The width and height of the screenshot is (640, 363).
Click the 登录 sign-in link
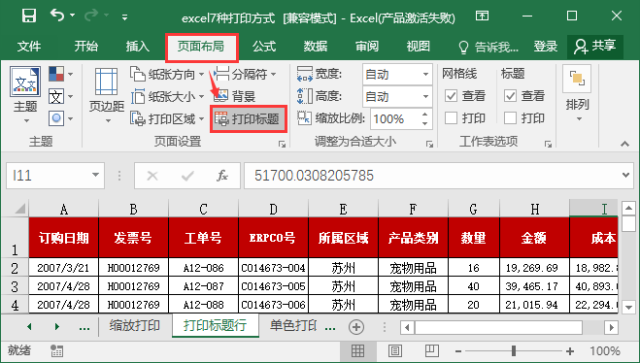(545, 47)
